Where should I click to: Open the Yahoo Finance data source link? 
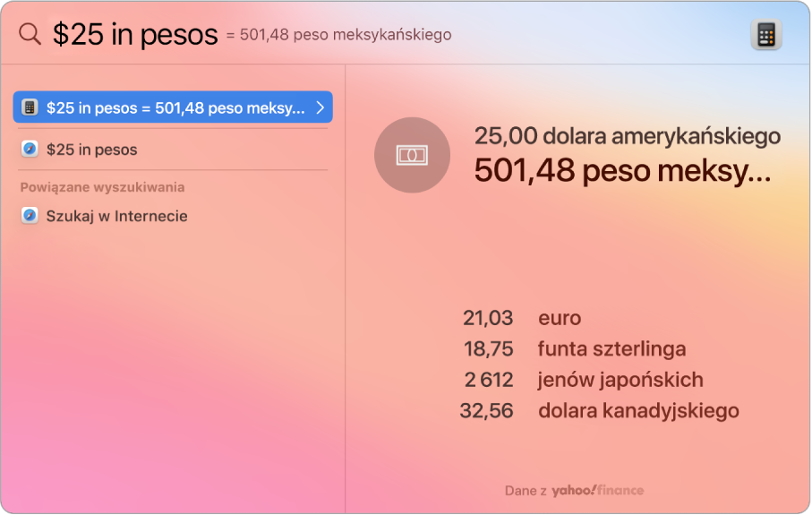tap(598, 490)
